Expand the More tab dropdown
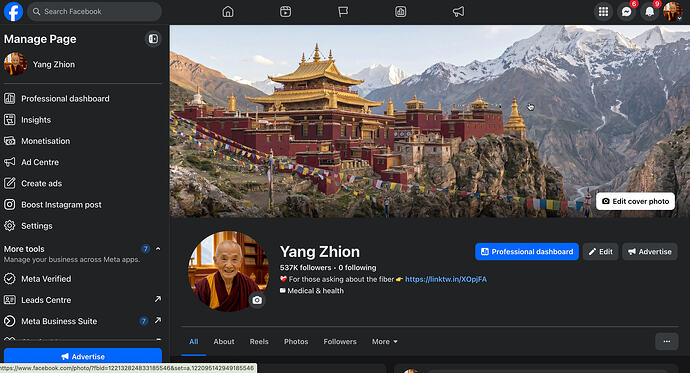690x373 pixels. pos(385,342)
